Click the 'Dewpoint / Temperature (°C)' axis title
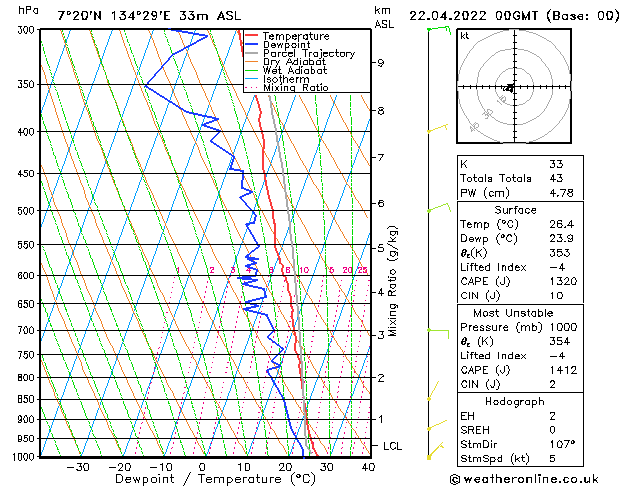Screen dimensions: 629x486 pos(215,479)
